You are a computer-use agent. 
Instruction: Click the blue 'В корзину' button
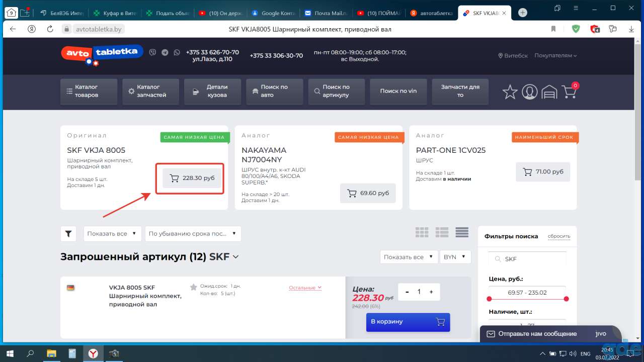(408, 322)
